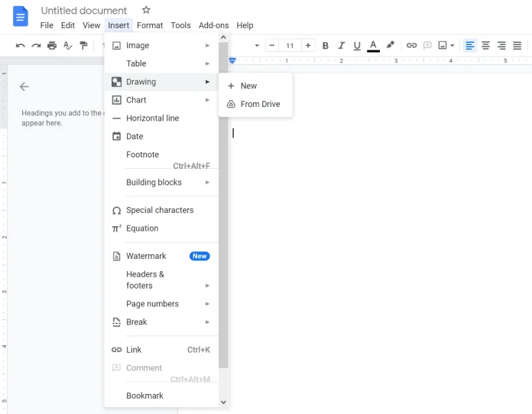Decrease font size with minus button
Viewport: 532px width, 414px height.
click(272, 45)
